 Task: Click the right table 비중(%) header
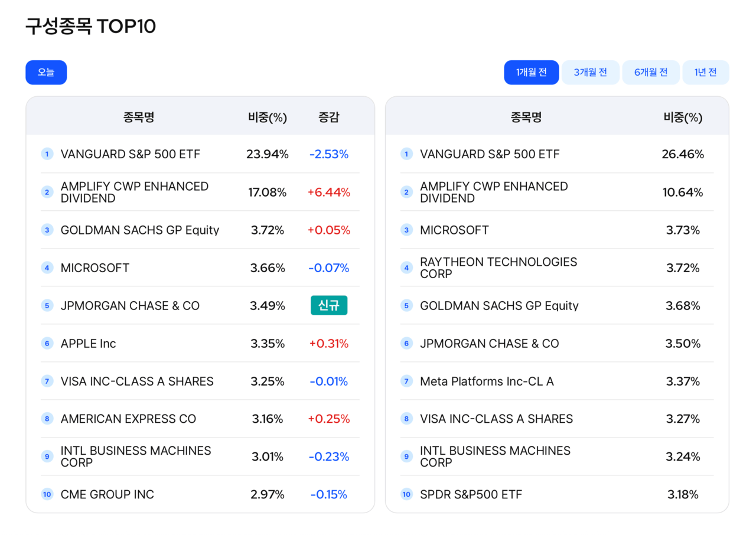point(683,117)
